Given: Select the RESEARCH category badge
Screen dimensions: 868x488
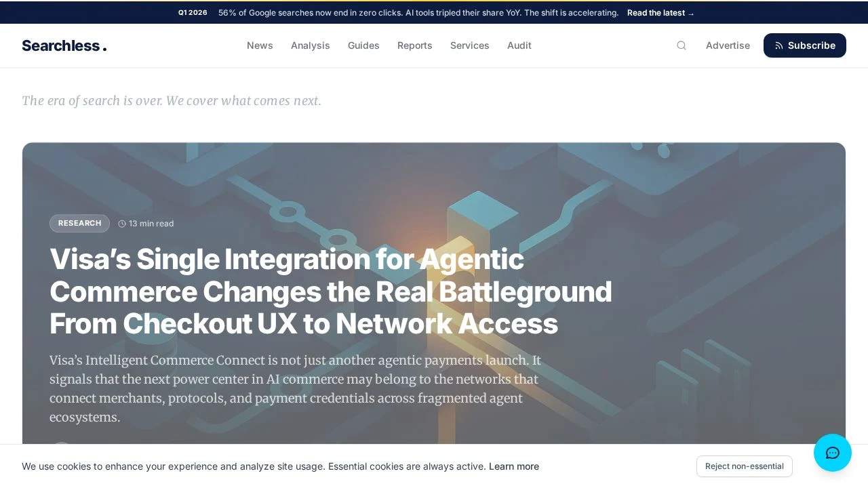Looking at the screenshot, I should (x=79, y=223).
